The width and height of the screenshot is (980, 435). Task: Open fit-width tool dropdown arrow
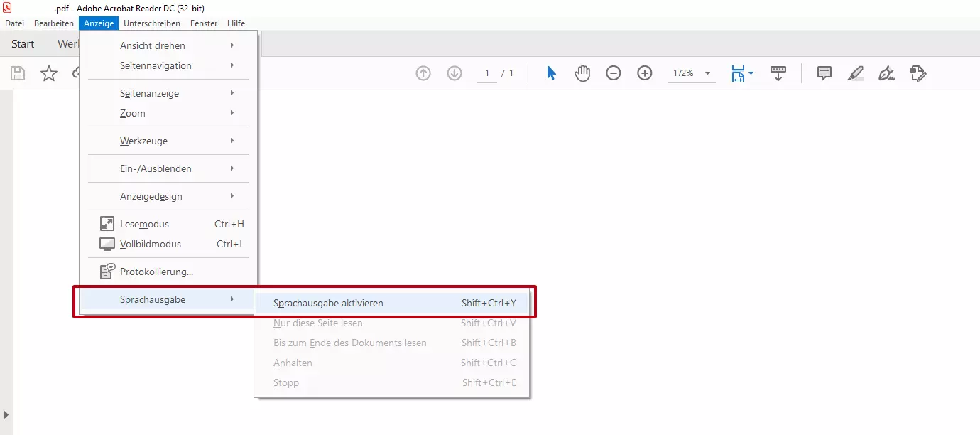[x=751, y=73]
